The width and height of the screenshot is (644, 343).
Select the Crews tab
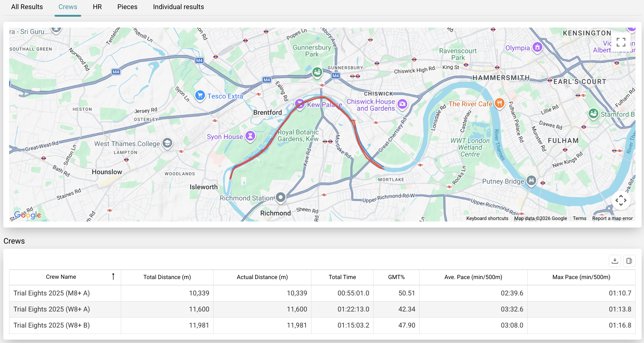pos(68,7)
